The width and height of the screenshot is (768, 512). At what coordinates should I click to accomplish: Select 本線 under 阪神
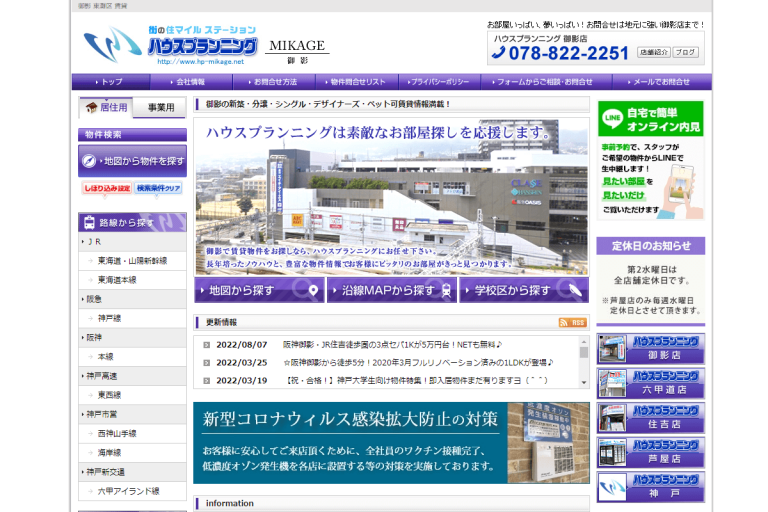tap(132, 357)
